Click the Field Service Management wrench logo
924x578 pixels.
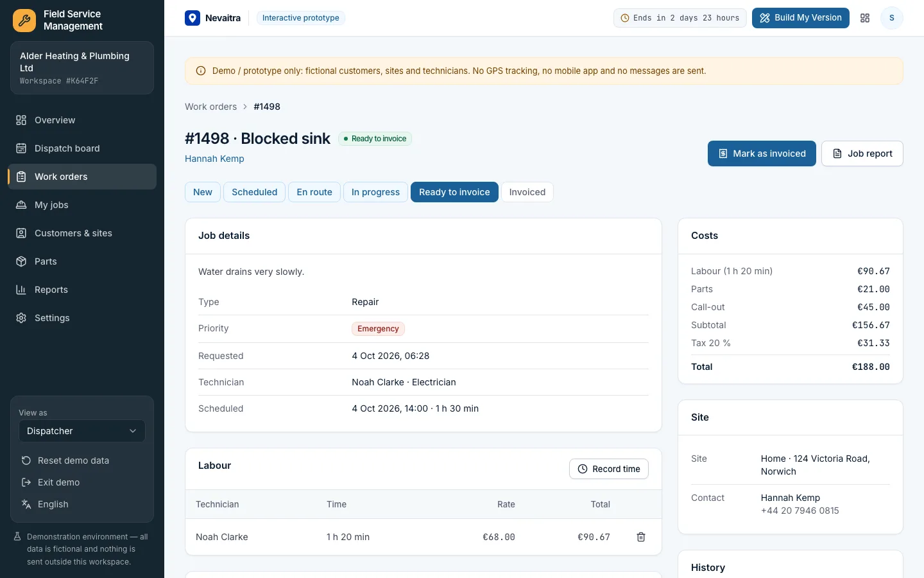(24, 21)
